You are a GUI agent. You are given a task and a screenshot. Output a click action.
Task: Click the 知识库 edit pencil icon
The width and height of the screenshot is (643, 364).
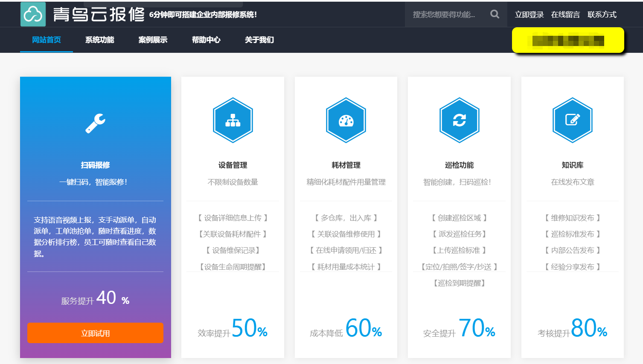pos(572,120)
